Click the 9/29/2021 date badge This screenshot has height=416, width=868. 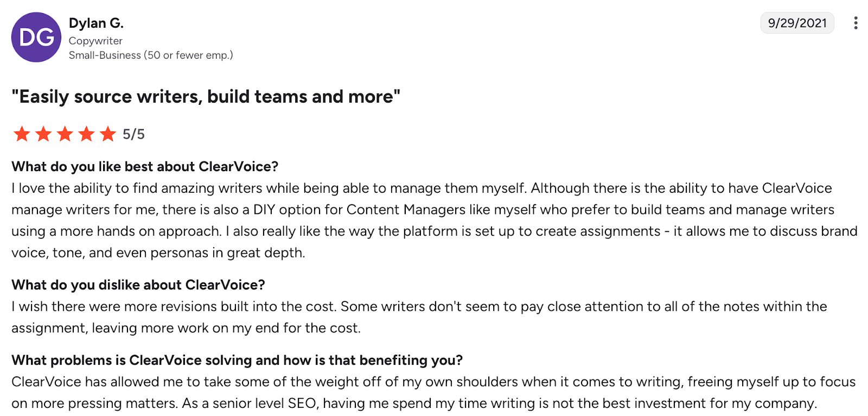(797, 23)
